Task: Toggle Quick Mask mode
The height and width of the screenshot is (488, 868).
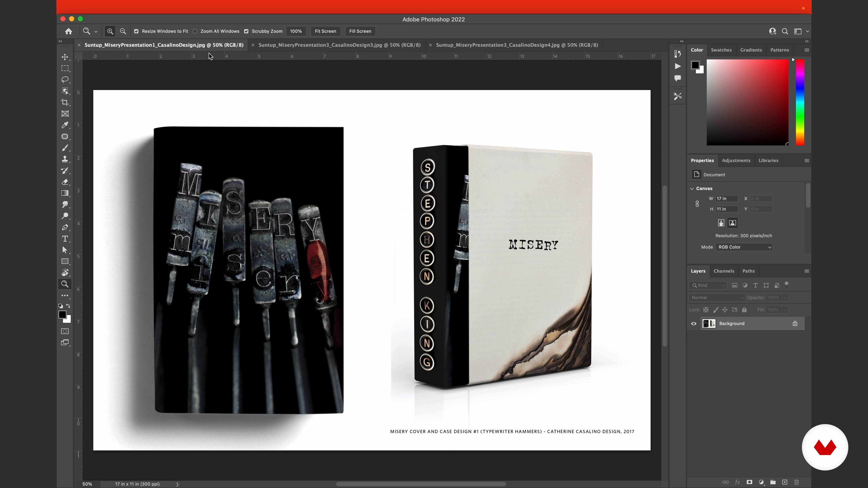Action: (x=65, y=331)
